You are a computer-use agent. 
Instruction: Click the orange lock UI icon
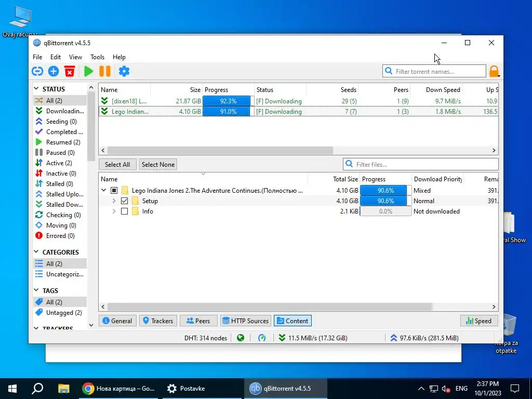click(x=494, y=71)
